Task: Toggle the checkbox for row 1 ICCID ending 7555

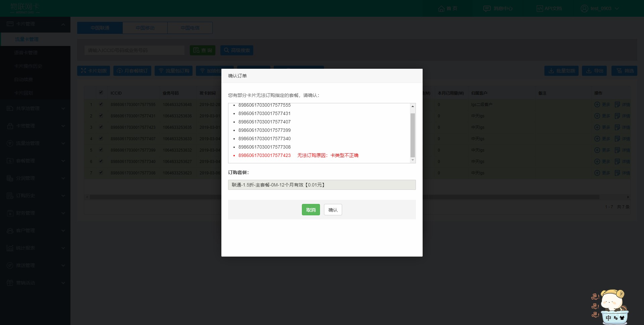Action: pos(101,104)
